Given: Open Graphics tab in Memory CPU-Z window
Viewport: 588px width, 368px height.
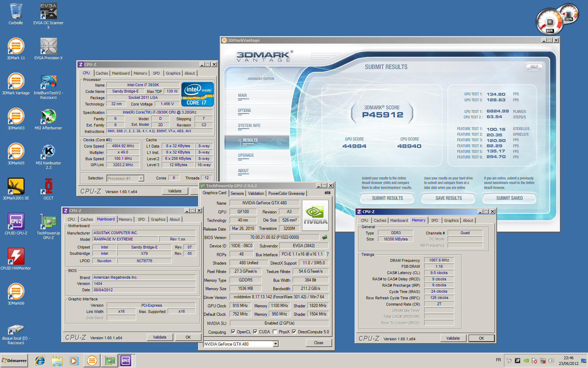Looking at the screenshot, I should pyautogui.click(x=451, y=220).
